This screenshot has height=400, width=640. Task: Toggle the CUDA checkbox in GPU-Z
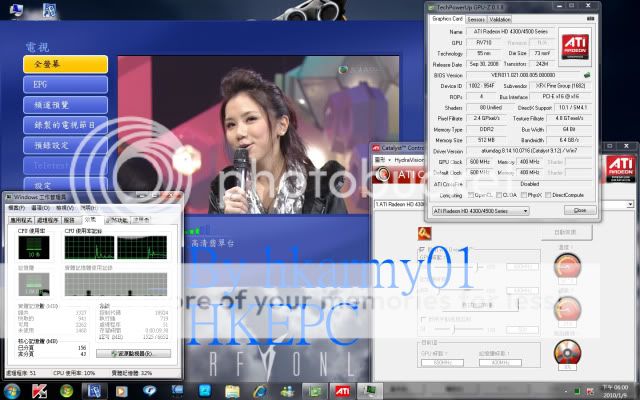click(499, 195)
